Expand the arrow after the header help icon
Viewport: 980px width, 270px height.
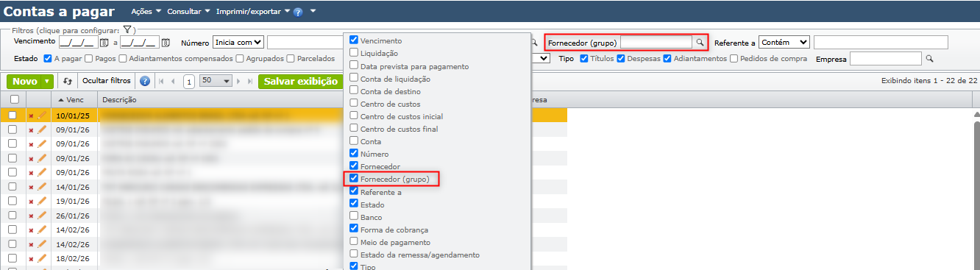point(313,12)
